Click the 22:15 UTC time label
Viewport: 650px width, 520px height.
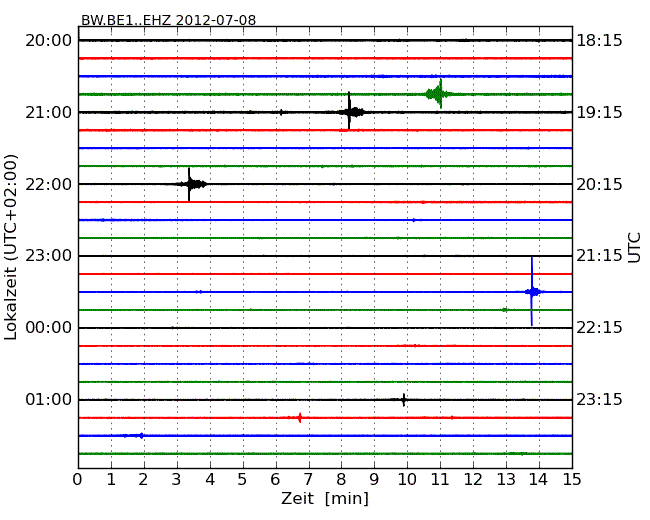599,328
